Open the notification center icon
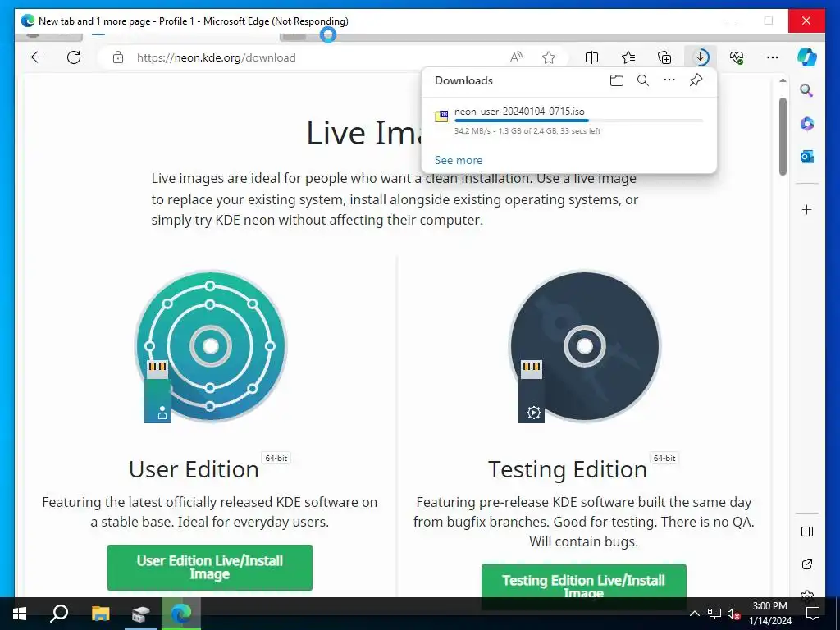The image size is (840, 630). (813, 614)
